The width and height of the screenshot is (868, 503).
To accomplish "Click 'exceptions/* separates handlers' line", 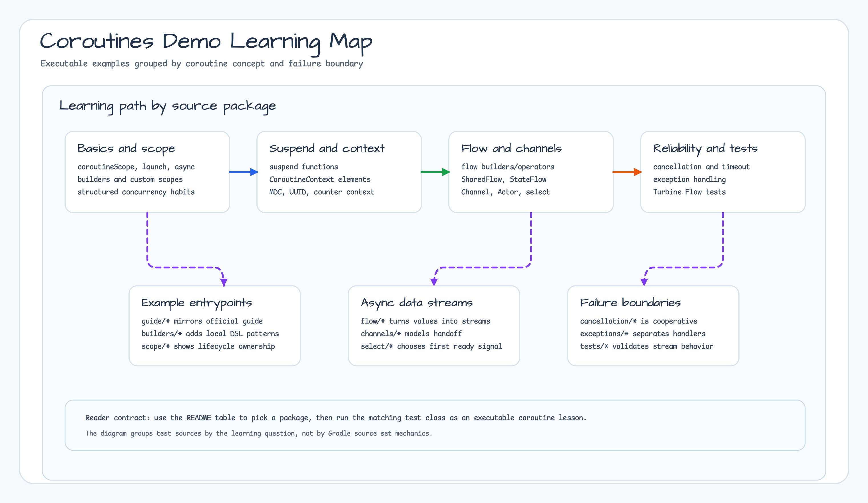I will tap(643, 334).
